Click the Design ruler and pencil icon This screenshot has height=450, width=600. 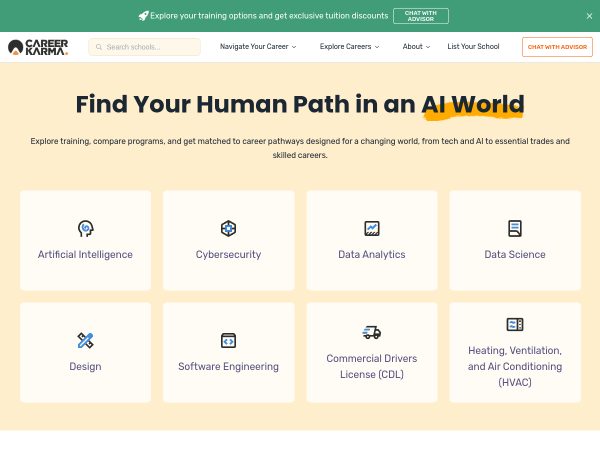coord(85,340)
